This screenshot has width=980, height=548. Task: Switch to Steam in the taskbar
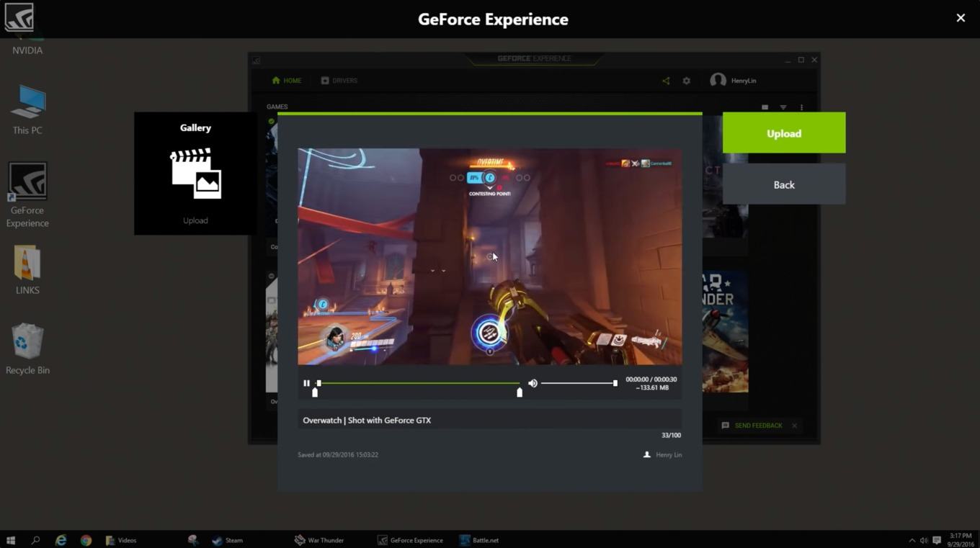(228, 540)
